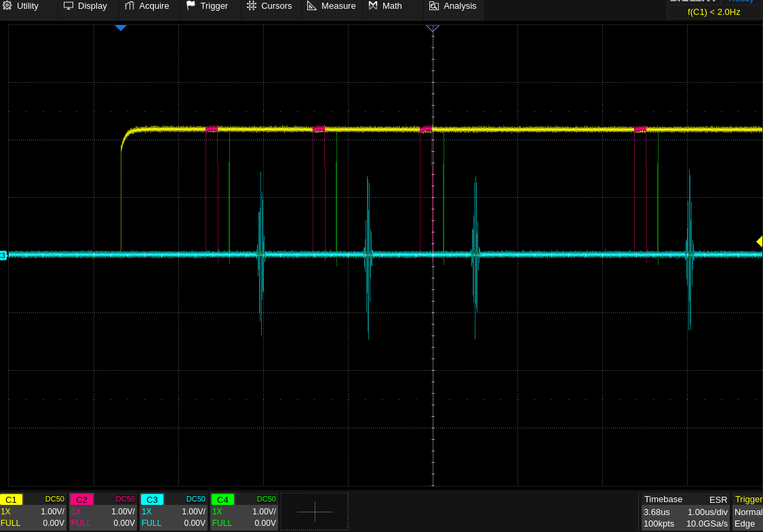This screenshot has height=532, width=763.
Task: Open the Display menu with monitor icon
Action: click(85, 6)
